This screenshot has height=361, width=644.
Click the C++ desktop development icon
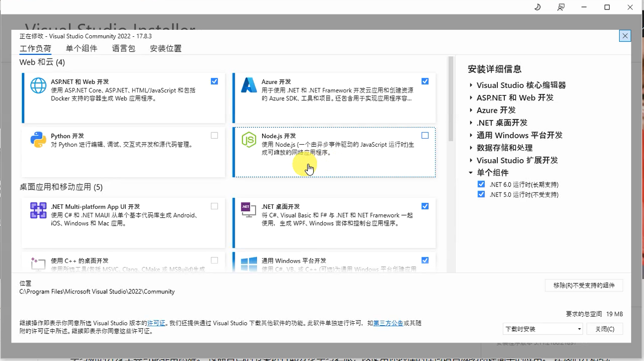(x=38, y=265)
